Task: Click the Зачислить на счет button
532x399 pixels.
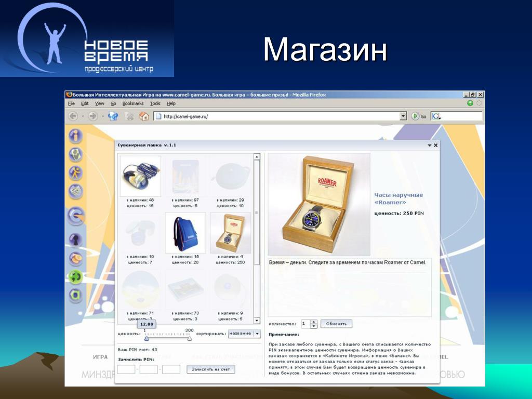Action: pyautogui.click(x=211, y=369)
